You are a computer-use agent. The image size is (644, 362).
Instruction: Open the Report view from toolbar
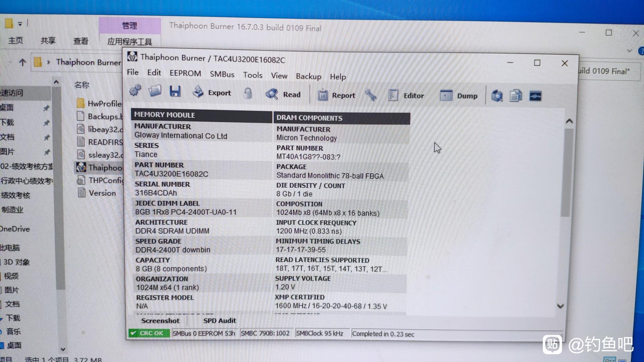pyautogui.click(x=336, y=95)
